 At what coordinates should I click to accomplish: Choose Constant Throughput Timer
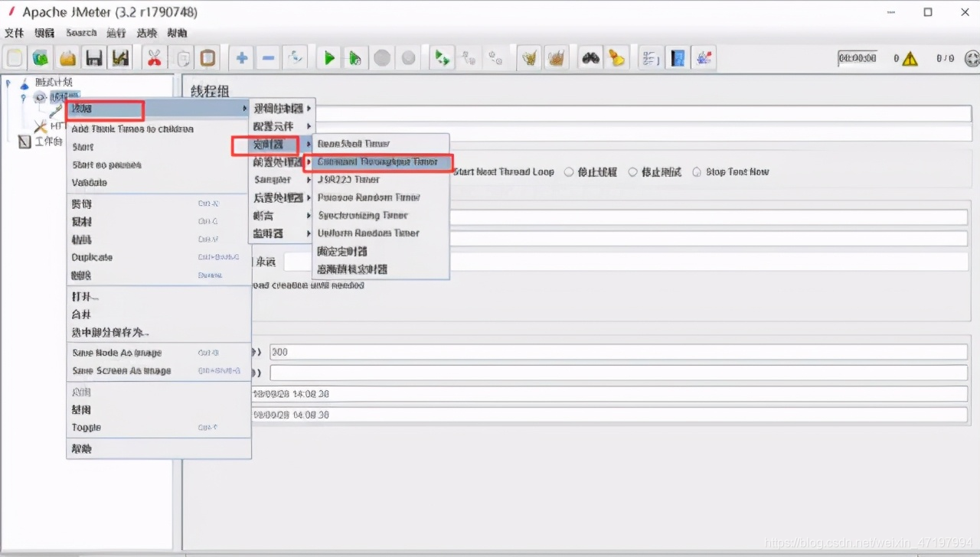(x=381, y=162)
